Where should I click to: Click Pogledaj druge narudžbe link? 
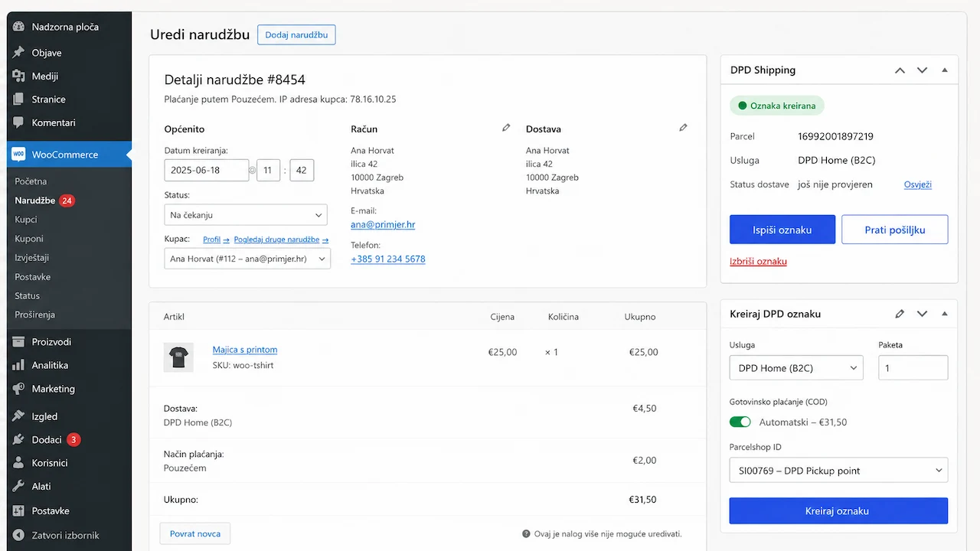[x=281, y=240]
